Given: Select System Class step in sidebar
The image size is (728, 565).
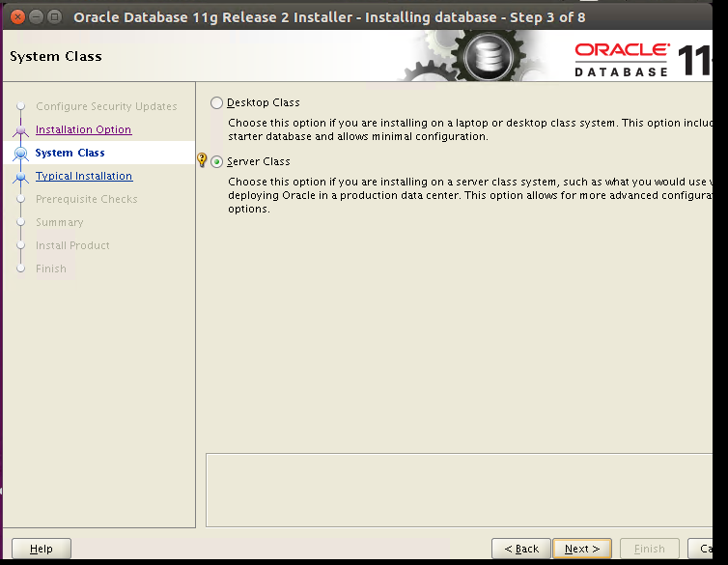Looking at the screenshot, I should (x=70, y=153).
